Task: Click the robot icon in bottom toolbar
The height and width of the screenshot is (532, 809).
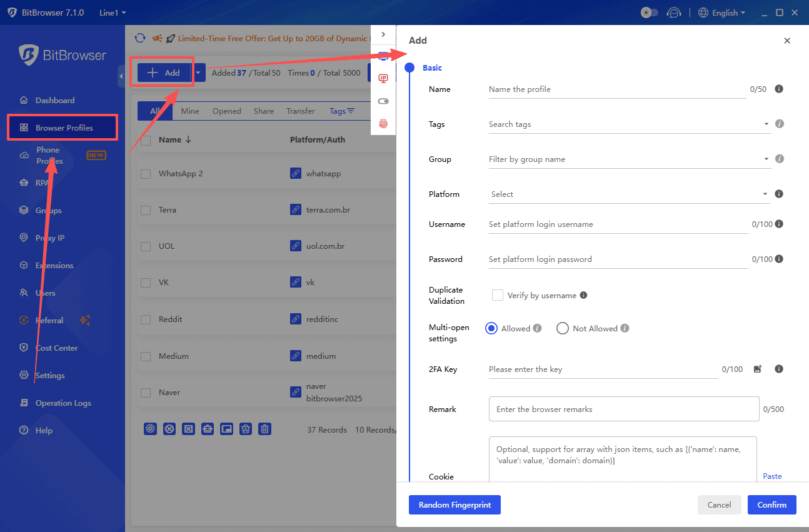Action: (208, 429)
